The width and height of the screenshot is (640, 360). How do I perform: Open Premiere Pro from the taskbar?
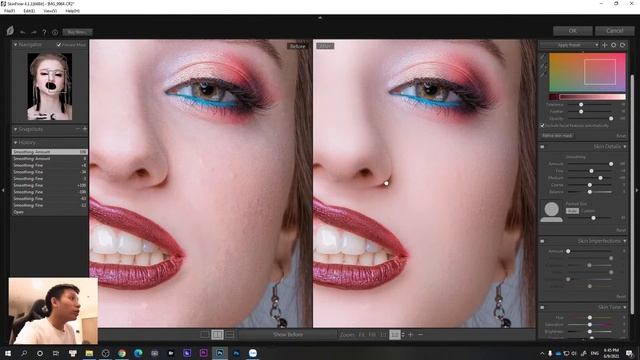pos(203,353)
